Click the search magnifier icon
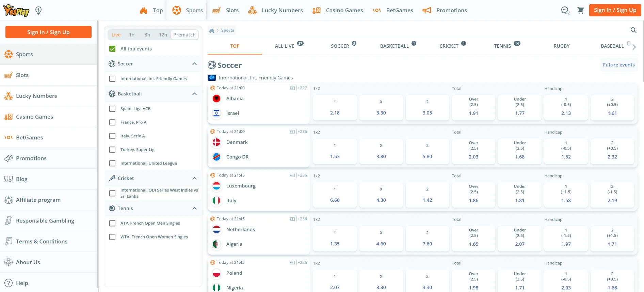Image resolution: width=644 pixels, height=292 pixels. tap(633, 30)
